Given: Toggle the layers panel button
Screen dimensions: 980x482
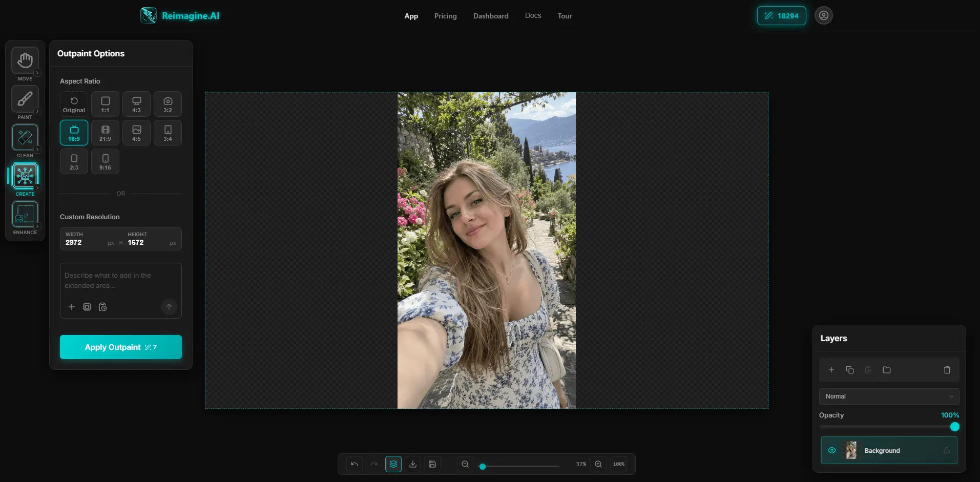Looking at the screenshot, I should 393,464.
